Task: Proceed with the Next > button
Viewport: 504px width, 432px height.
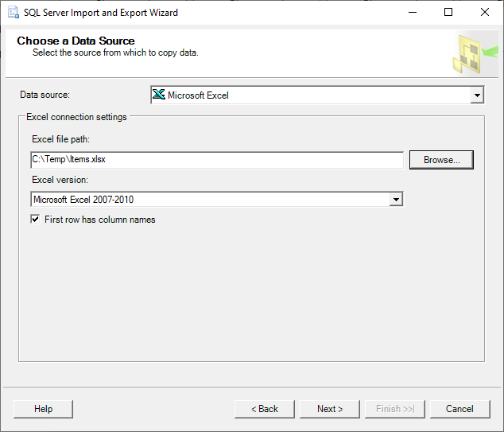Action: [x=330, y=409]
